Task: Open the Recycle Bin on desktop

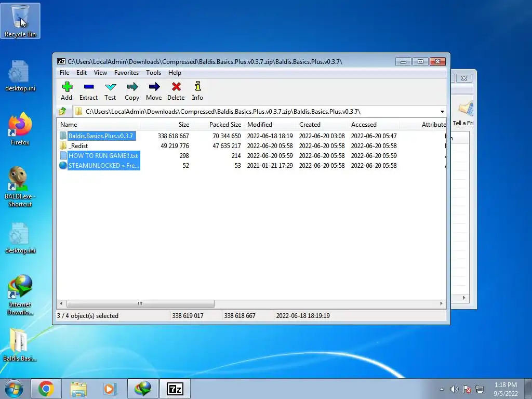Action: coord(20,20)
